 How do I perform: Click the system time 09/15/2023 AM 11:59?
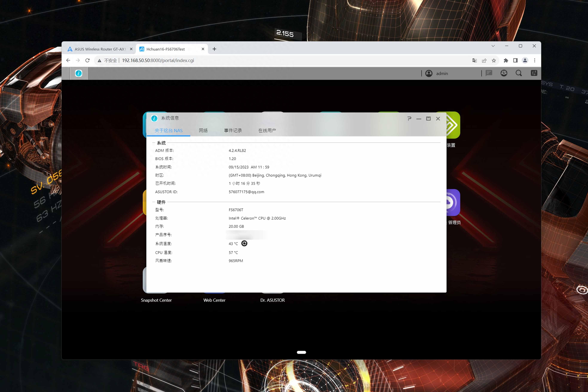[x=249, y=167]
